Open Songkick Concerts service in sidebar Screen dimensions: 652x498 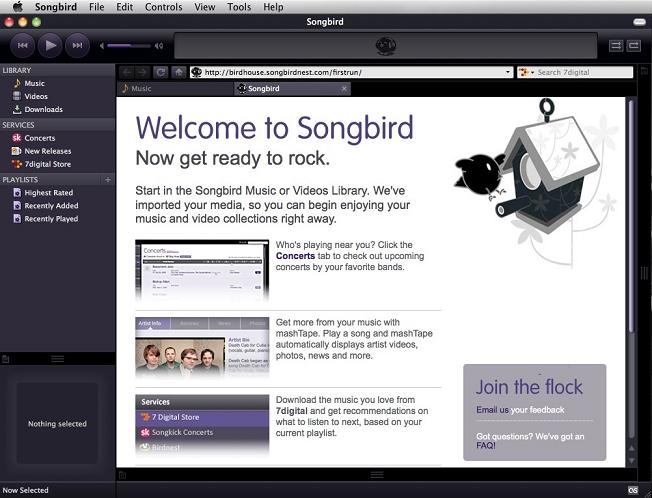coord(40,138)
